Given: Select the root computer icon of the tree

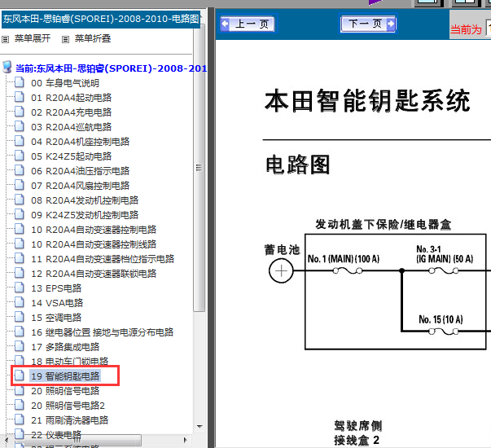Looking at the screenshot, I should coord(7,67).
